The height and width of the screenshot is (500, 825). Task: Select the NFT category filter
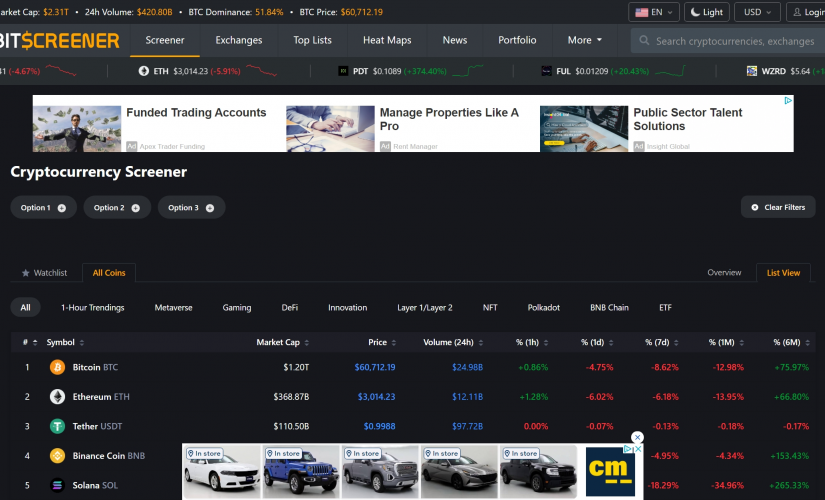[490, 308]
